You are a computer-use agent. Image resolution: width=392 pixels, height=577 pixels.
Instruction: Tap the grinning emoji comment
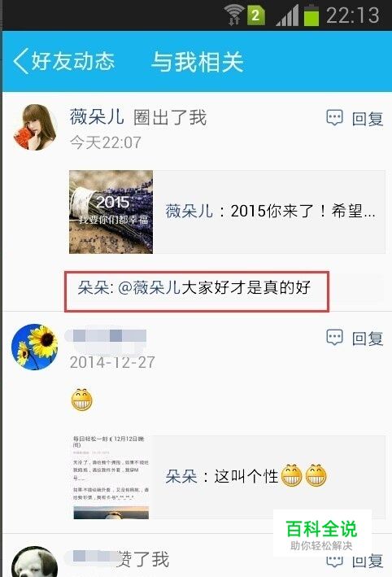tap(81, 400)
